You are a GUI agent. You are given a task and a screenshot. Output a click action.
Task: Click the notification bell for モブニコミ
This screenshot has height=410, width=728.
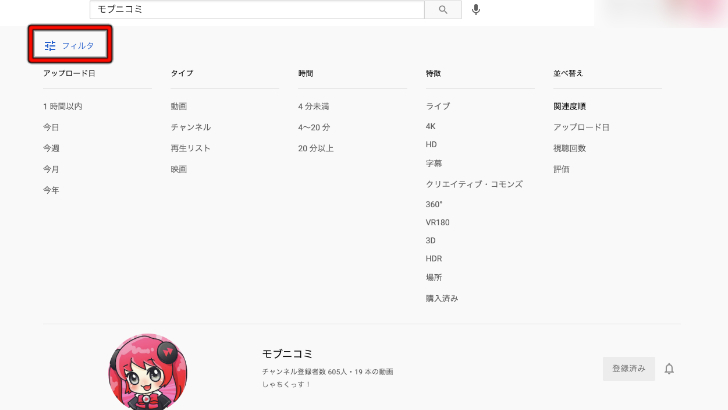(669, 369)
